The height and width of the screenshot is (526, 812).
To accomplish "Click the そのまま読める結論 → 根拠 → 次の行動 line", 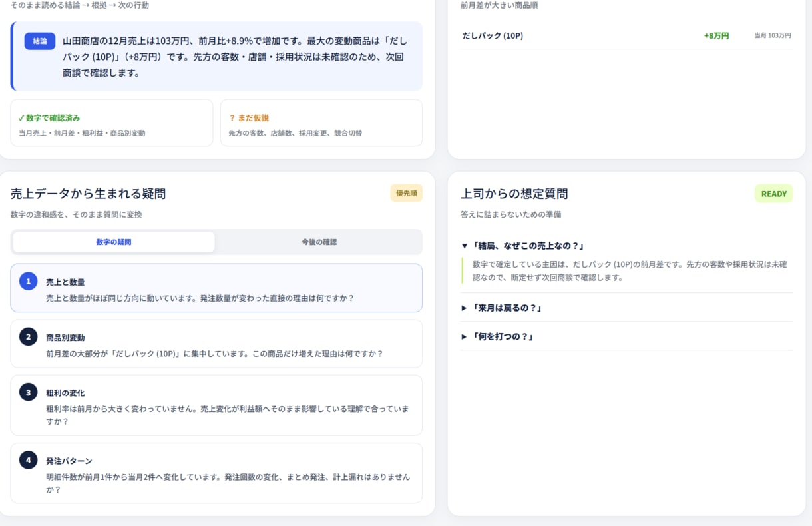I will click(80, 5).
